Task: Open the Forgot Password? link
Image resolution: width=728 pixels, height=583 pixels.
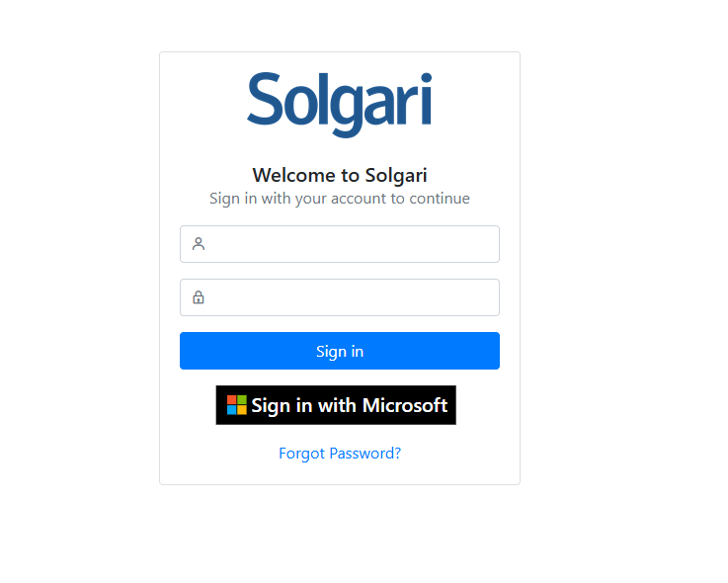Action: [x=340, y=454]
